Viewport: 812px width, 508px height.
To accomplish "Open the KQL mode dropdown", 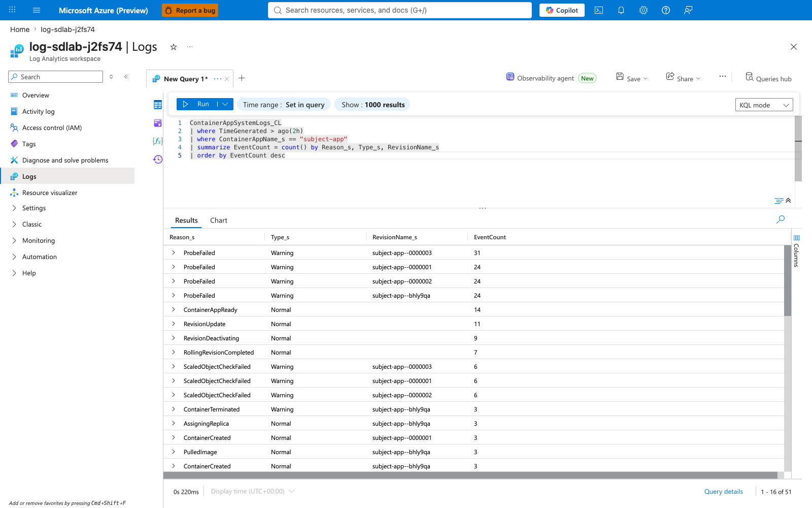I will tap(764, 105).
